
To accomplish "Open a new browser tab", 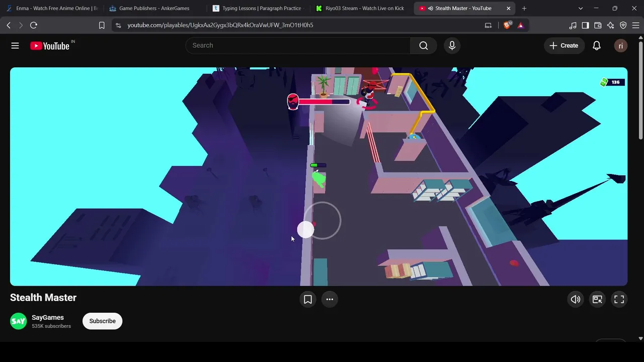I will 524,9.
